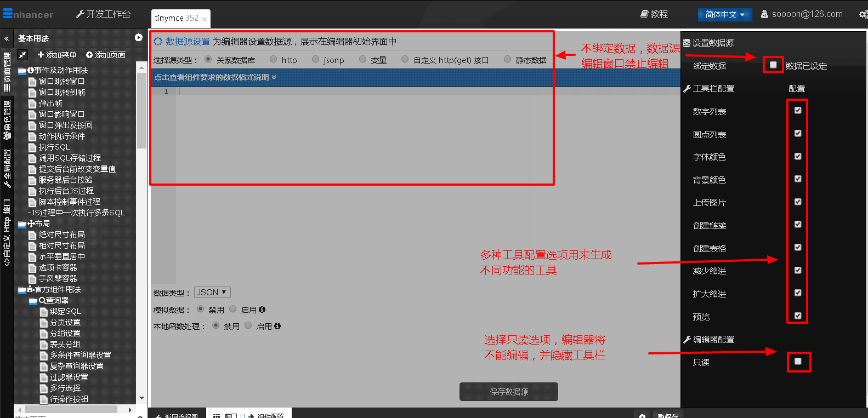Open the 开发工作台 wrench menu
This screenshot has height=418, width=868.
pos(103,14)
